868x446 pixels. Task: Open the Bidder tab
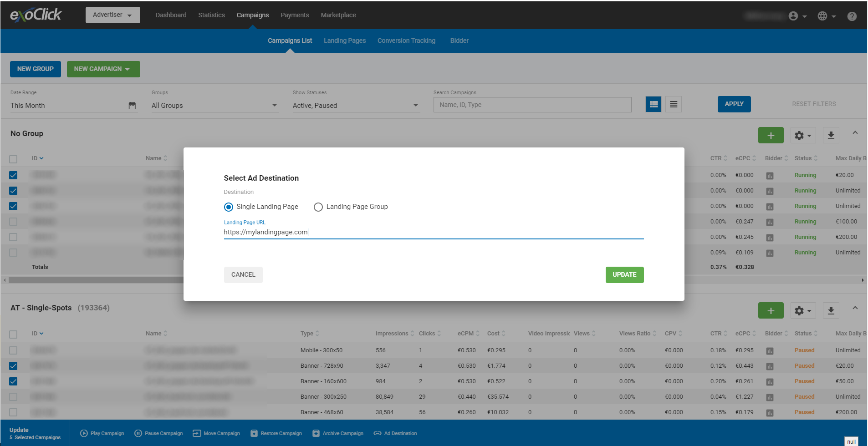(x=459, y=41)
